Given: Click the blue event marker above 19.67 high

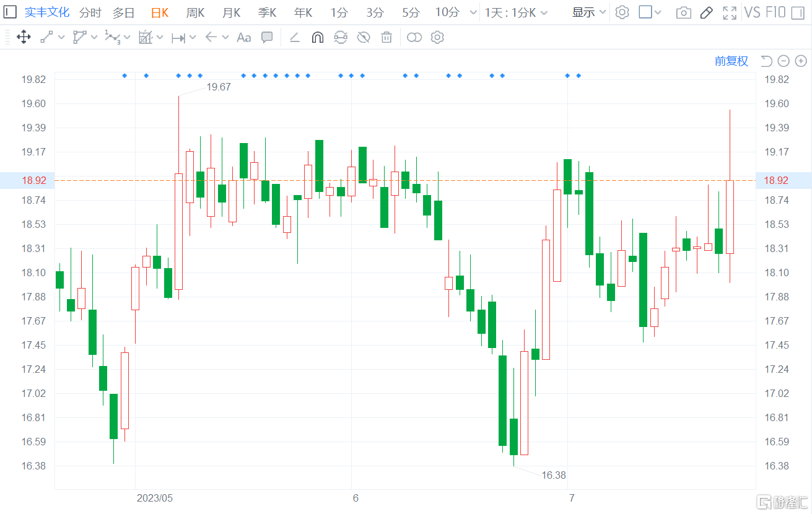Looking at the screenshot, I should [x=178, y=76].
